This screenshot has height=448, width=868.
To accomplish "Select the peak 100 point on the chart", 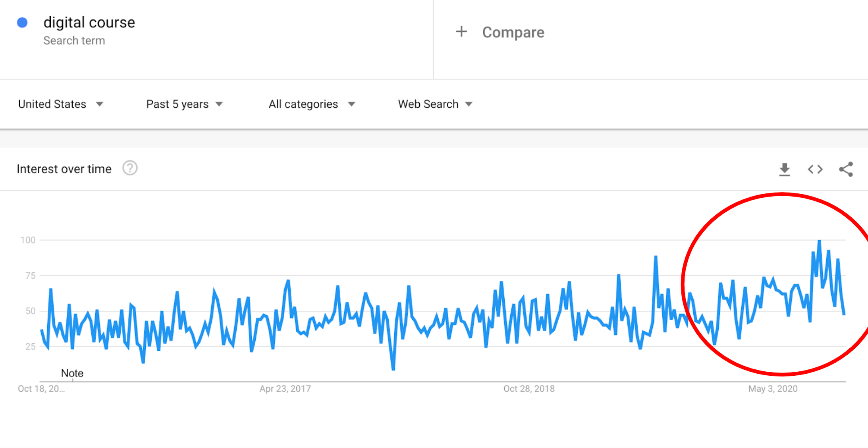I will (x=819, y=241).
